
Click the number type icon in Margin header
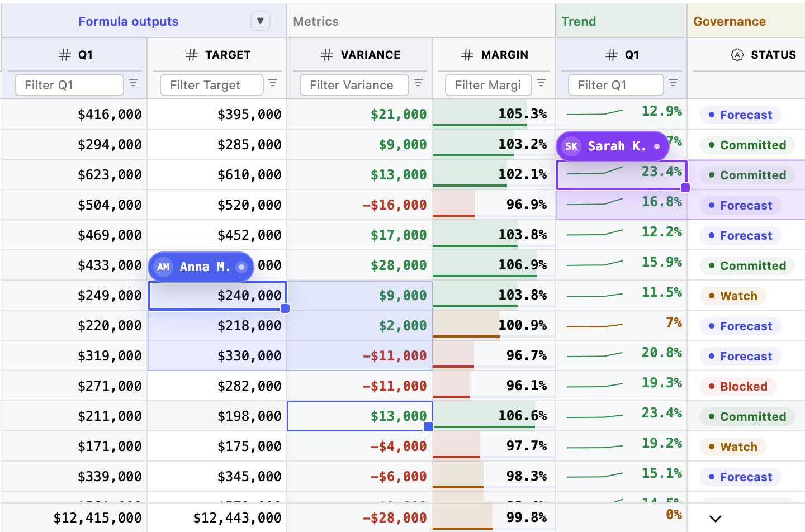tap(467, 55)
